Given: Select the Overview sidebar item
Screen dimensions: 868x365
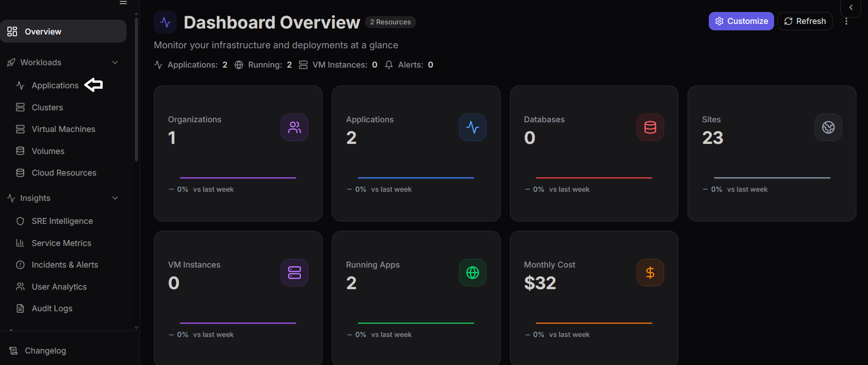Looking at the screenshot, I should (x=64, y=31).
